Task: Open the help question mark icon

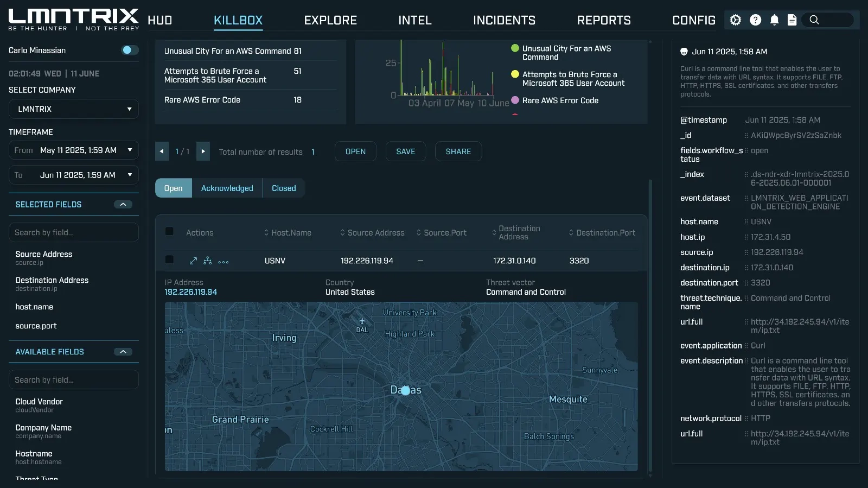Action: [755, 20]
